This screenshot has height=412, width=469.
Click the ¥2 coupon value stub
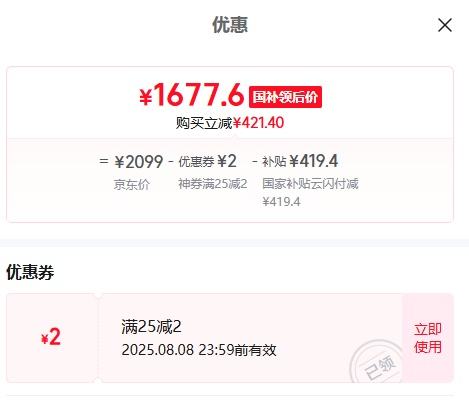pos(51,337)
